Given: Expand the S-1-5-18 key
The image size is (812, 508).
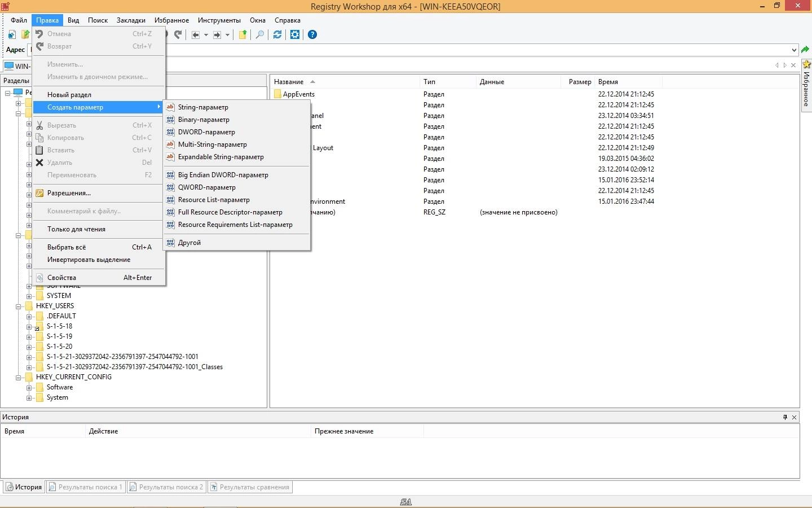Looking at the screenshot, I should [x=29, y=327].
